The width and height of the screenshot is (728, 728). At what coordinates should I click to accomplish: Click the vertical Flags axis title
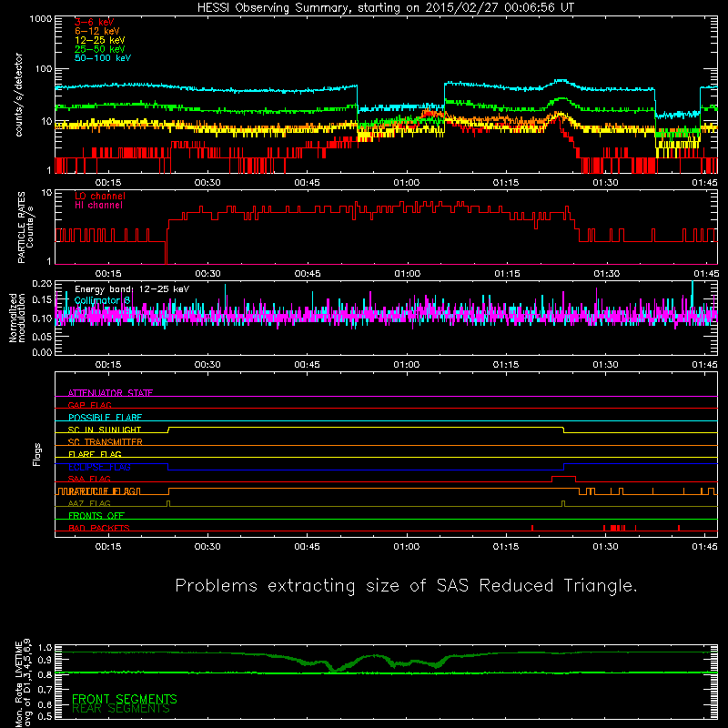click(x=37, y=454)
